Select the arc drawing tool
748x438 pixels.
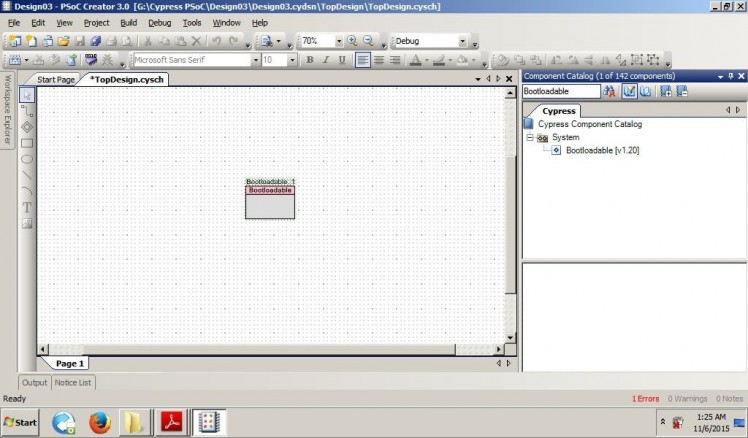(x=27, y=191)
